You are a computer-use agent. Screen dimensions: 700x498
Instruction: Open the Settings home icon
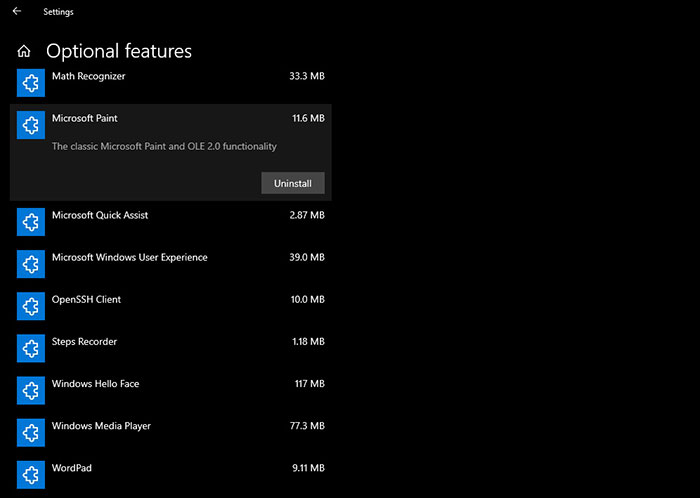click(24, 51)
